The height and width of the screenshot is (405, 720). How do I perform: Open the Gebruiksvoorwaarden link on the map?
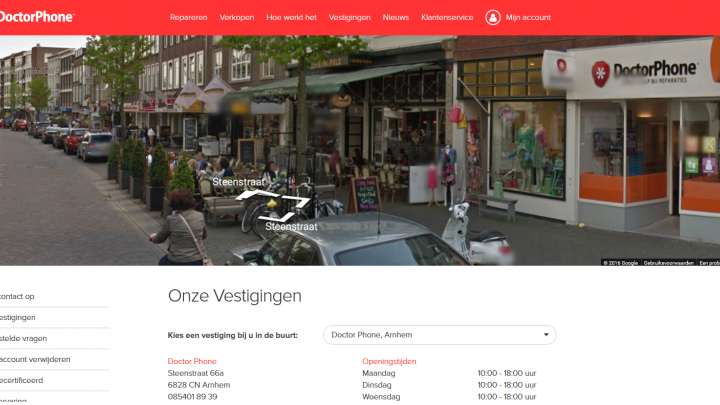667,262
